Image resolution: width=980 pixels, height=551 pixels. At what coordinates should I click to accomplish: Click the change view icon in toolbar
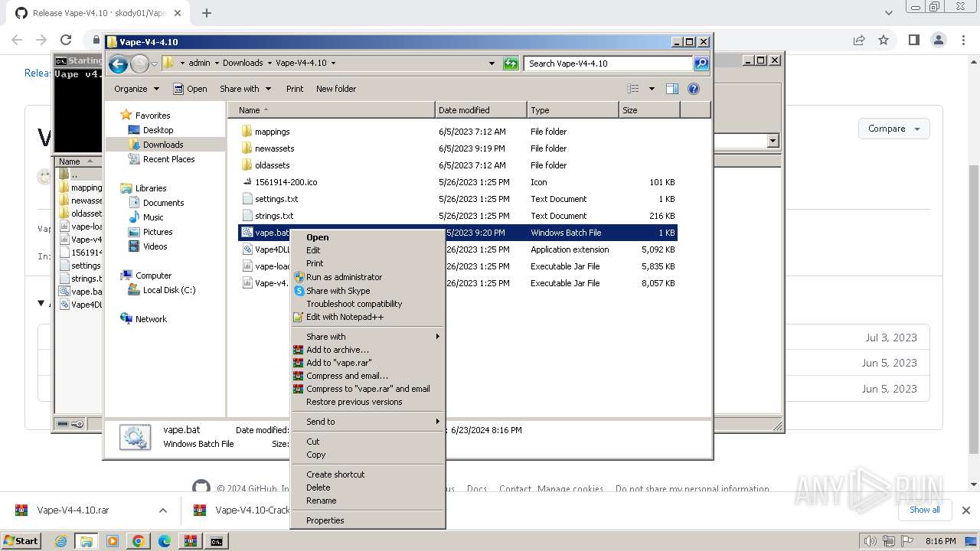[x=633, y=89]
